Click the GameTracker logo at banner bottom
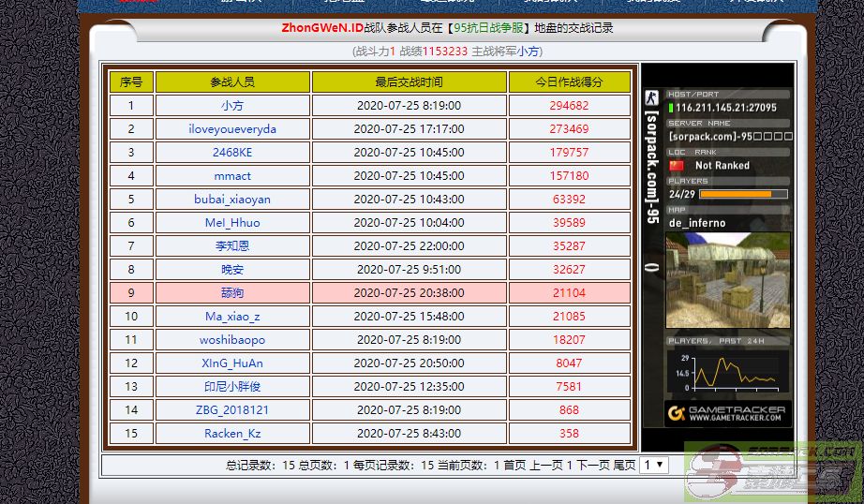The height and width of the screenshot is (504, 864). tap(728, 413)
